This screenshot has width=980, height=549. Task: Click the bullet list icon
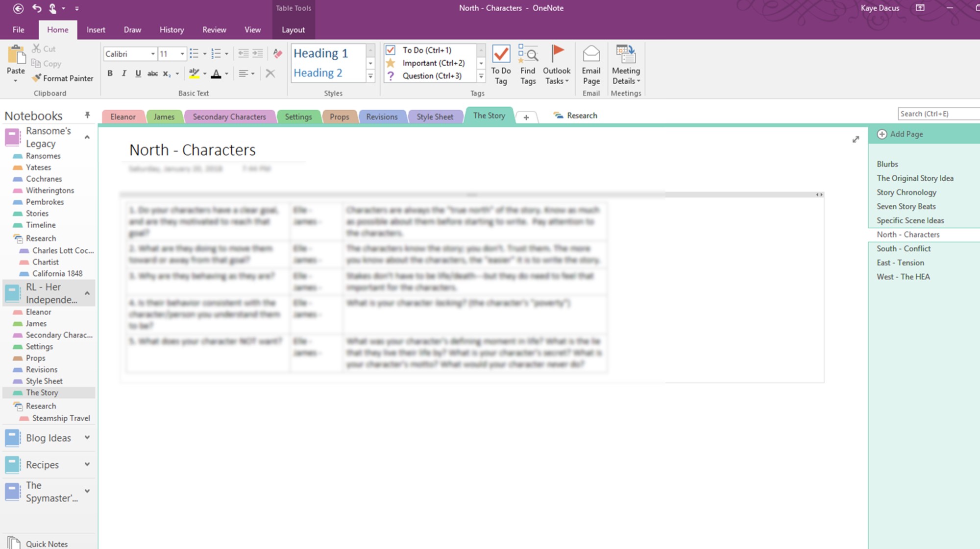pos(194,54)
